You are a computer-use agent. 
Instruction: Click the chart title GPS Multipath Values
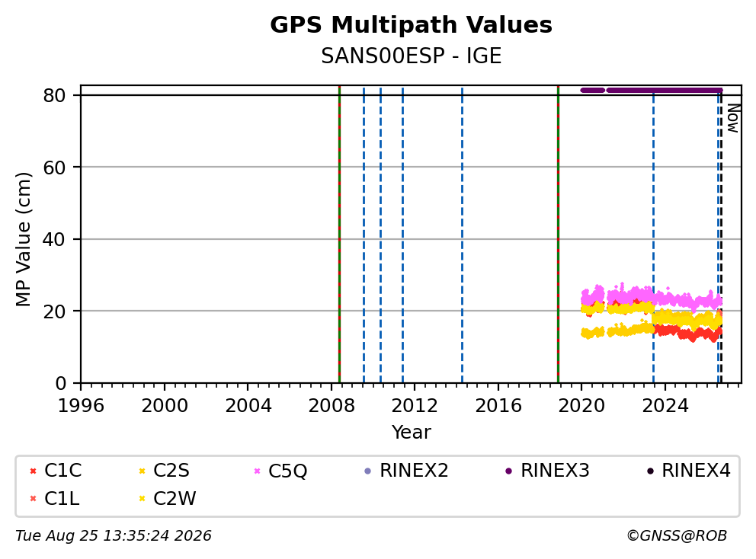tap(411, 25)
